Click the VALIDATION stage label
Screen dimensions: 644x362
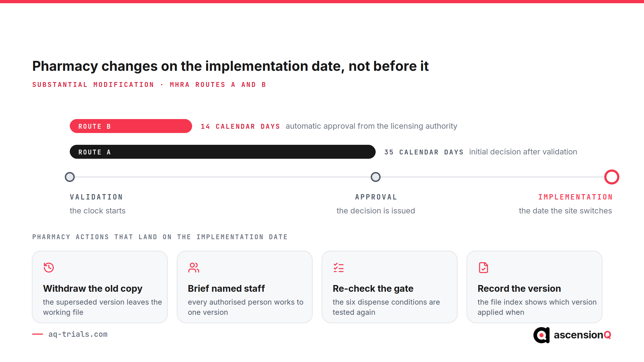96,197
